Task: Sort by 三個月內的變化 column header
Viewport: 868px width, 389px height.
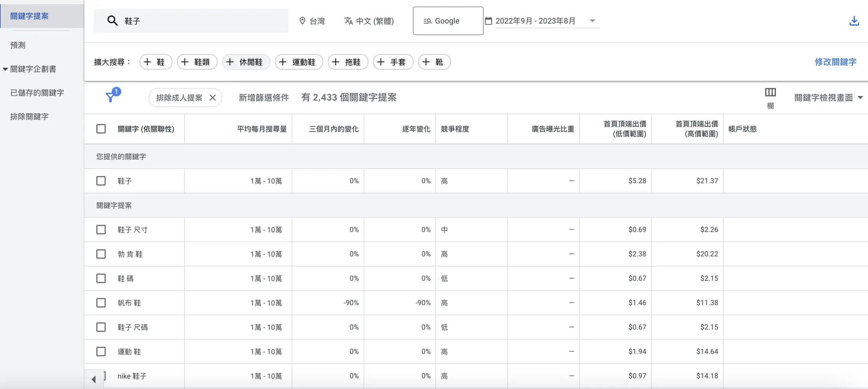Action: click(334, 129)
